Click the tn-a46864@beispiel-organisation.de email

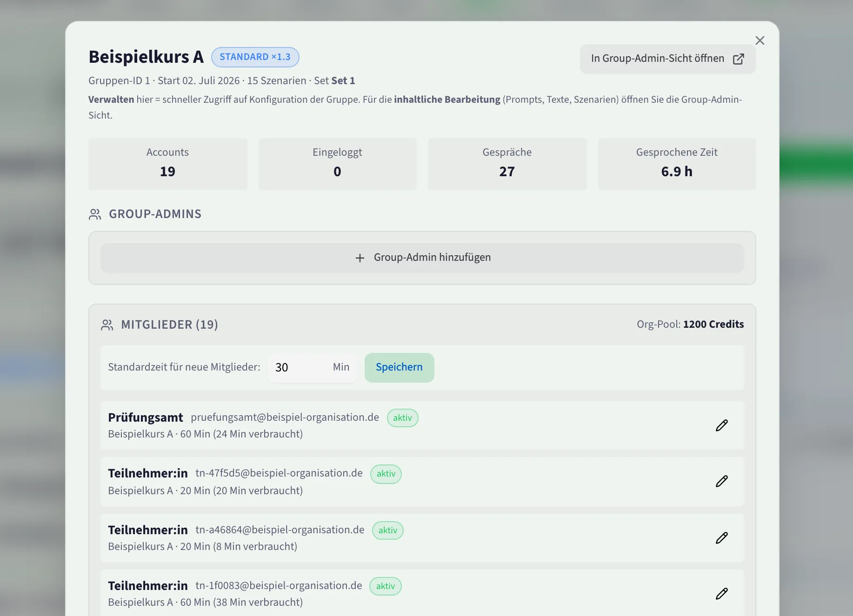click(280, 530)
